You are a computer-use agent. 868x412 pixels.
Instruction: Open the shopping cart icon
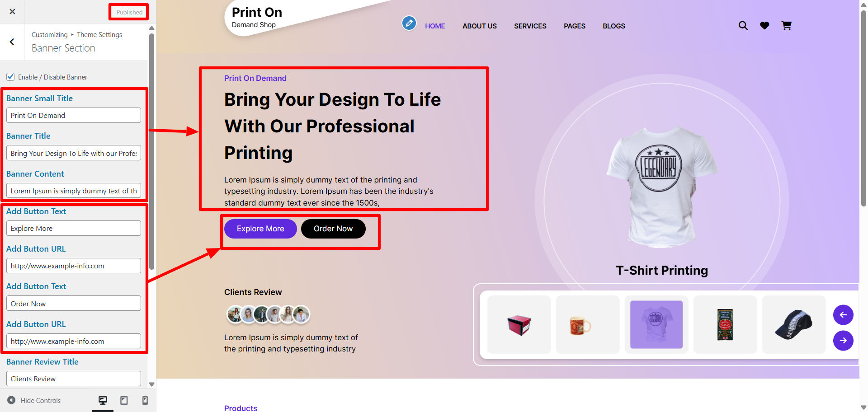click(787, 26)
